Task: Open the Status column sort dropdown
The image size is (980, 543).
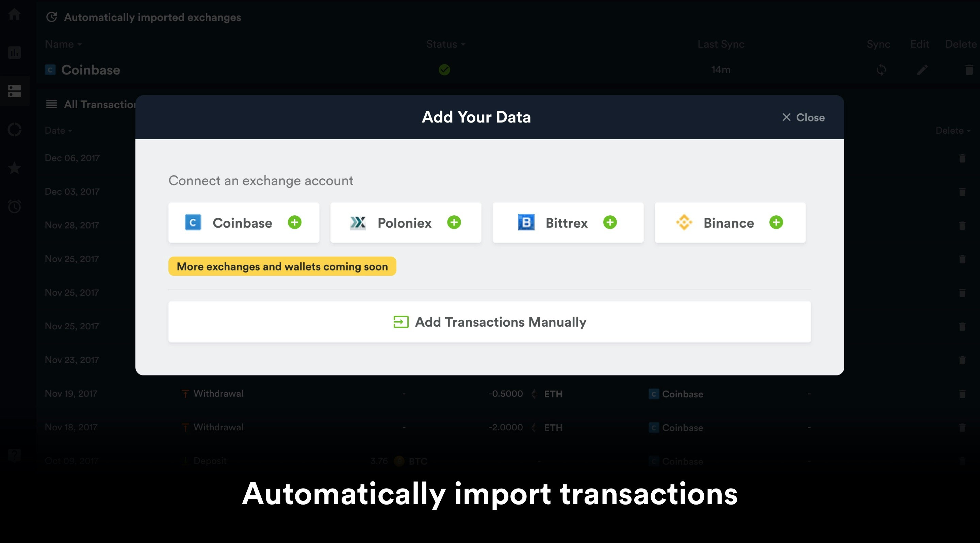Action: [x=445, y=45]
